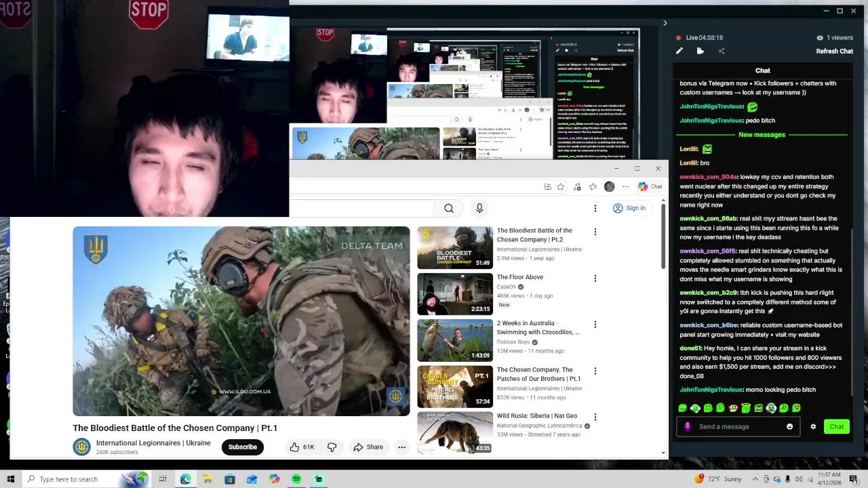Click the viewers eye icon
Viewport: 868px width, 488px height.
(x=820, y=38)
